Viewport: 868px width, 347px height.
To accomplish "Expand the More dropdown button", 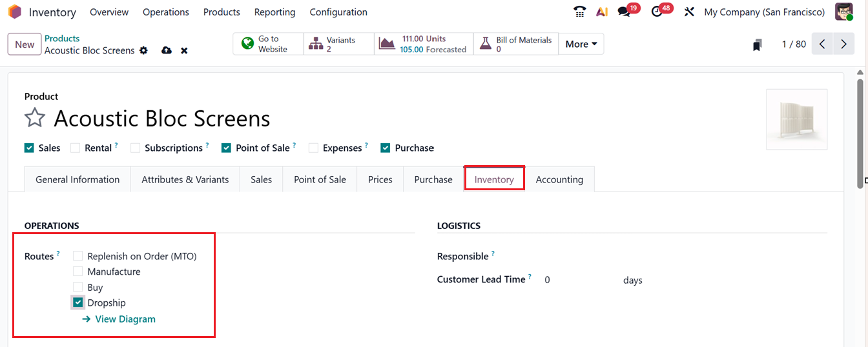I will (581, 44).
